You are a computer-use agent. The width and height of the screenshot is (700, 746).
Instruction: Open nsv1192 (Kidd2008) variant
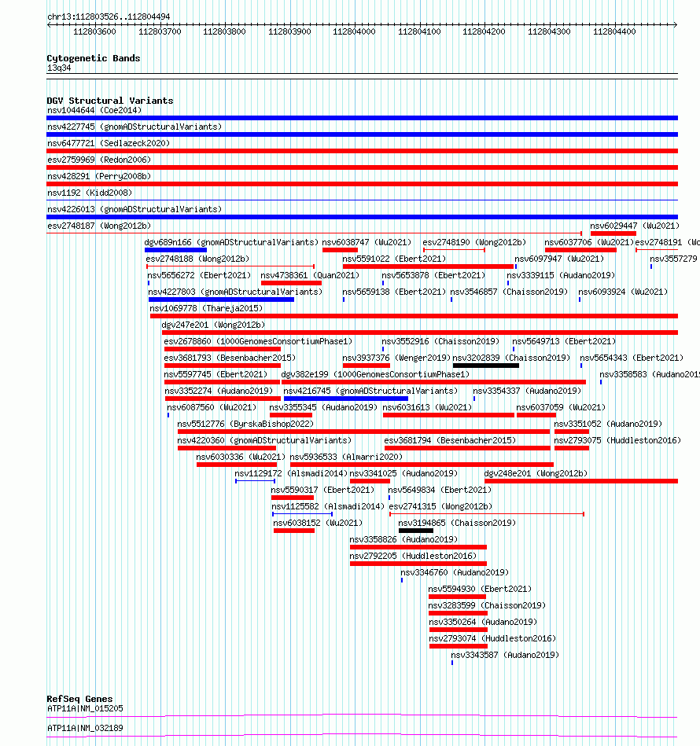click(x=90, y=193)
